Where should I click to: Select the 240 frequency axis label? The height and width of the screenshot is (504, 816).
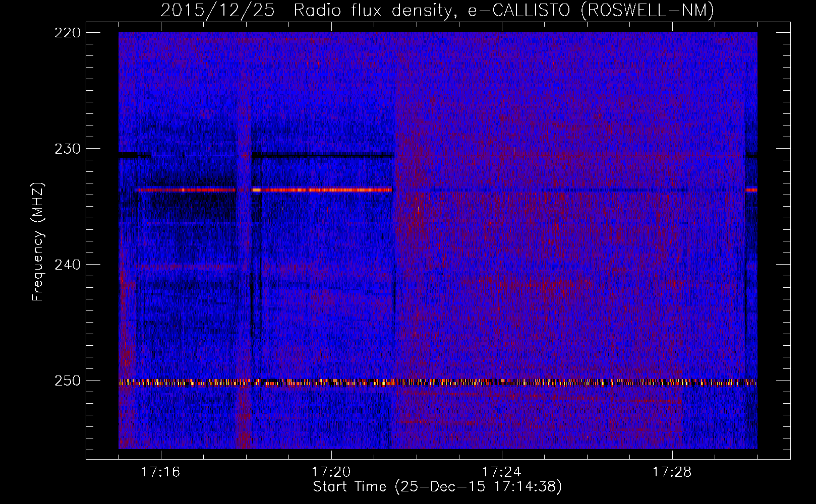coord(67,265)
